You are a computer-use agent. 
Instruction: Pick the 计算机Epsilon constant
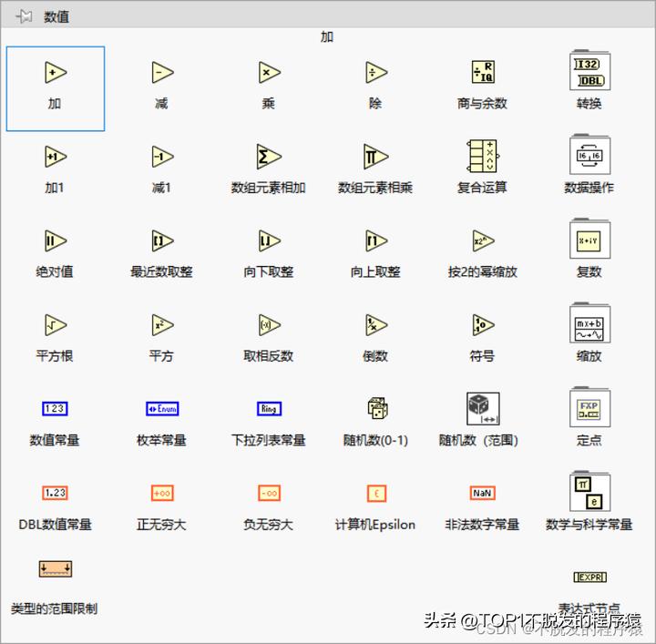[376, 494]
